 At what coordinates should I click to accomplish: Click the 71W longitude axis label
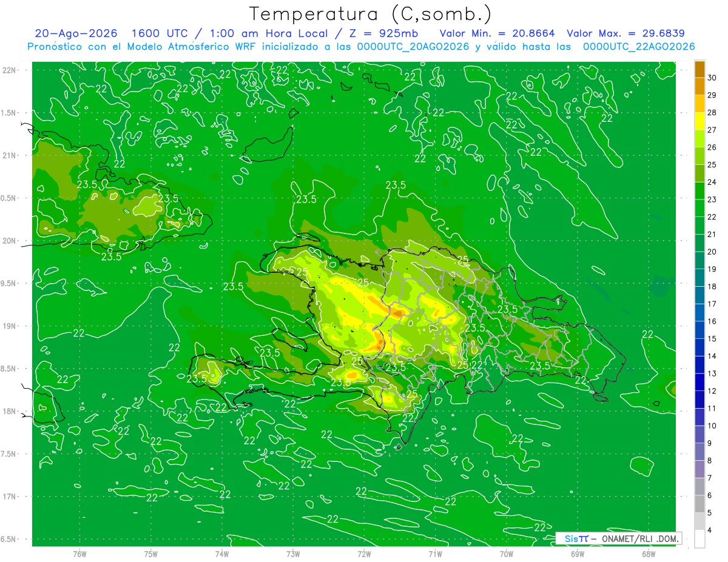point(435,554)
